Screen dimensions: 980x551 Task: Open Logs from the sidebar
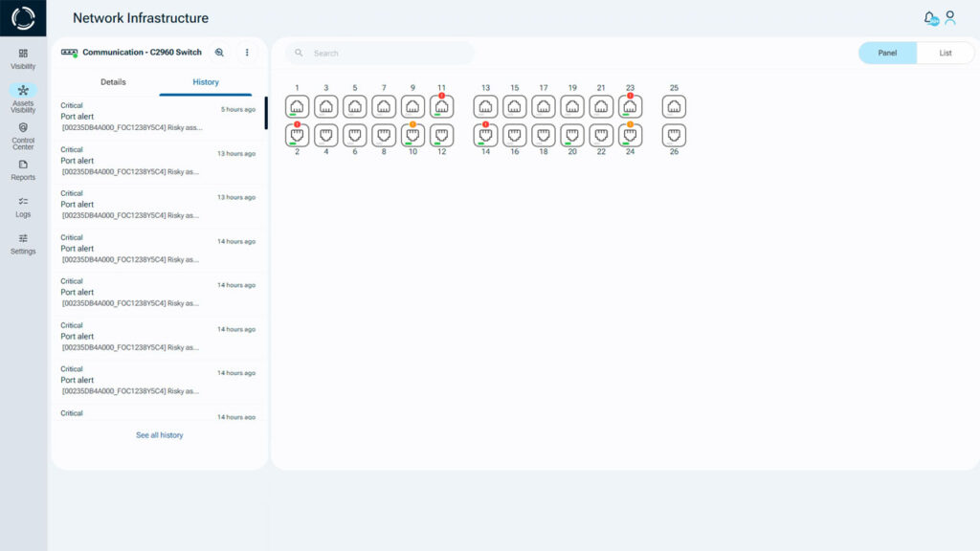pyautogui.click(x=23, y=207)
